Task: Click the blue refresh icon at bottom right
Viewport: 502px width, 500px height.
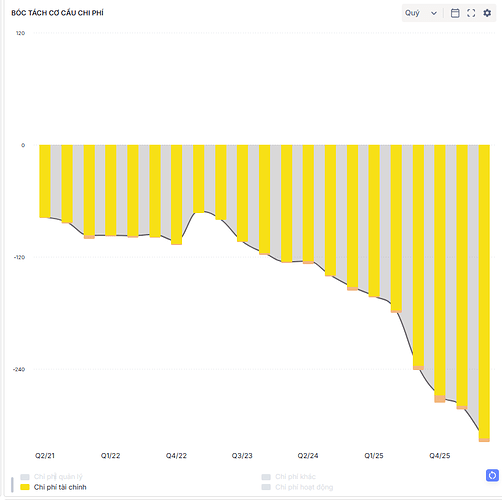Action: coord(492,475)
